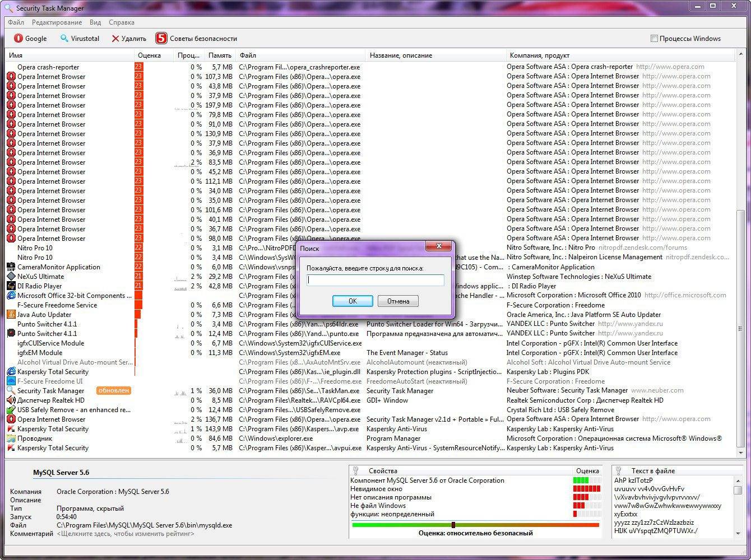Select F-Secure Freedome Service row
The image size is (751, 560).
click(370, 305)
